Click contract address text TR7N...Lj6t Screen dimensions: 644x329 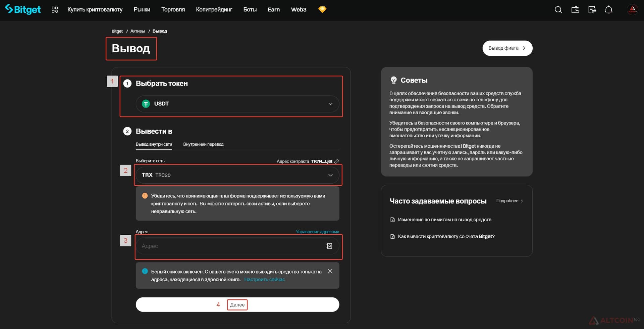pyautogui.click(x=322, y=161)
